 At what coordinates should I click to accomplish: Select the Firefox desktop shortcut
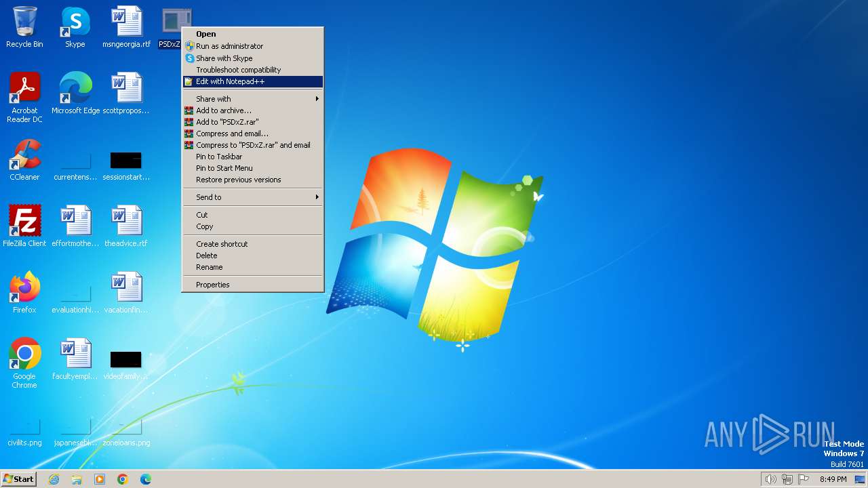[x=24, y=292]
